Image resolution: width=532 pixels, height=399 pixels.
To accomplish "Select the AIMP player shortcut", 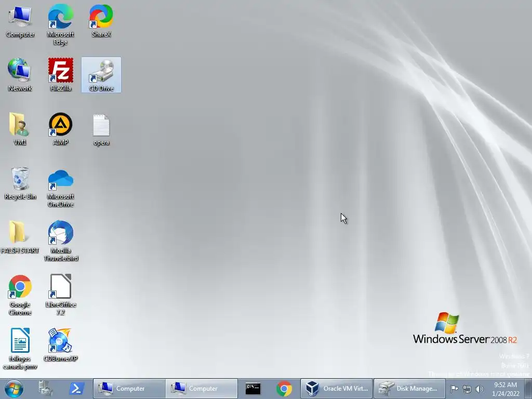I will click(x=60, y=129).
